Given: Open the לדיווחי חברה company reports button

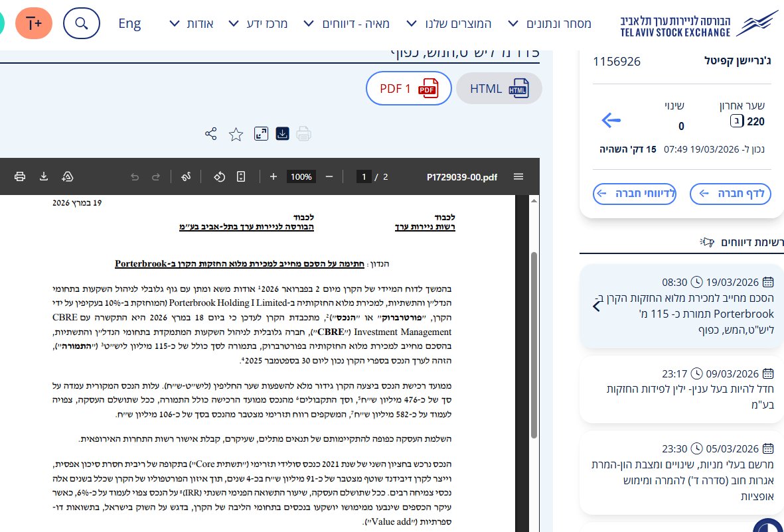Looking at the screenshot, I should 635,193.
